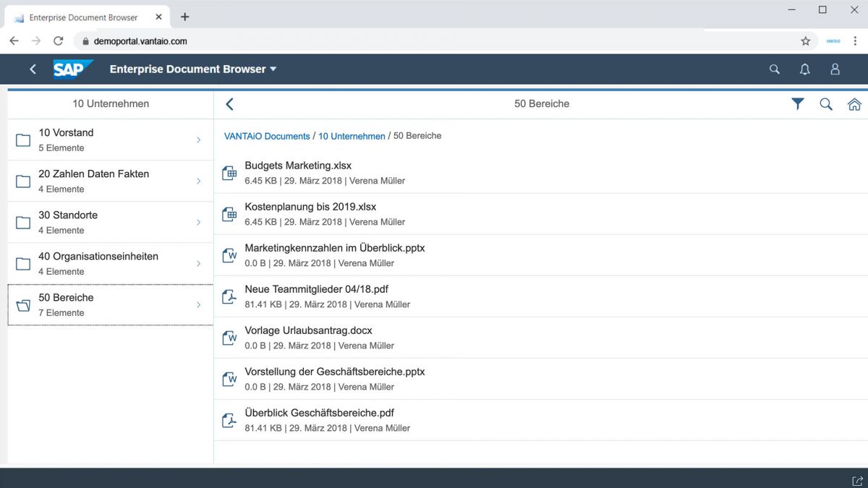Click the Budgets Marketing.xlsx spreadsheet icon
Viewport: 868px width, 488px height.
pyautogui.click(x=229, y=173)
